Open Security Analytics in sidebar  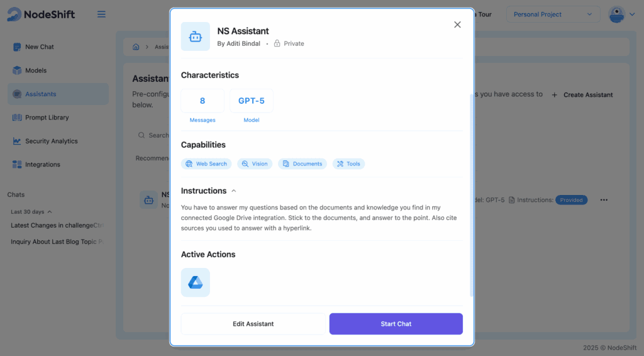coord(51,142)
